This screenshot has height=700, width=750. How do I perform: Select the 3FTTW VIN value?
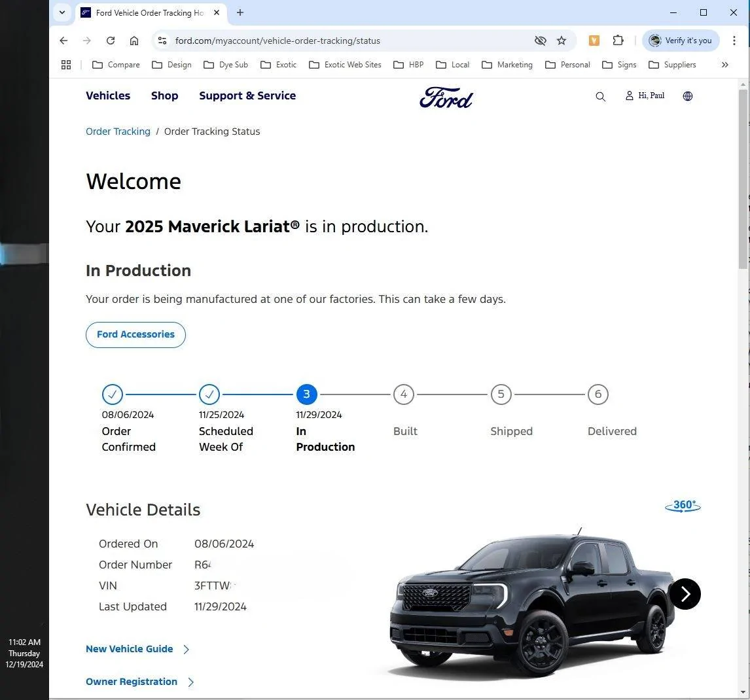coord(214,586)
